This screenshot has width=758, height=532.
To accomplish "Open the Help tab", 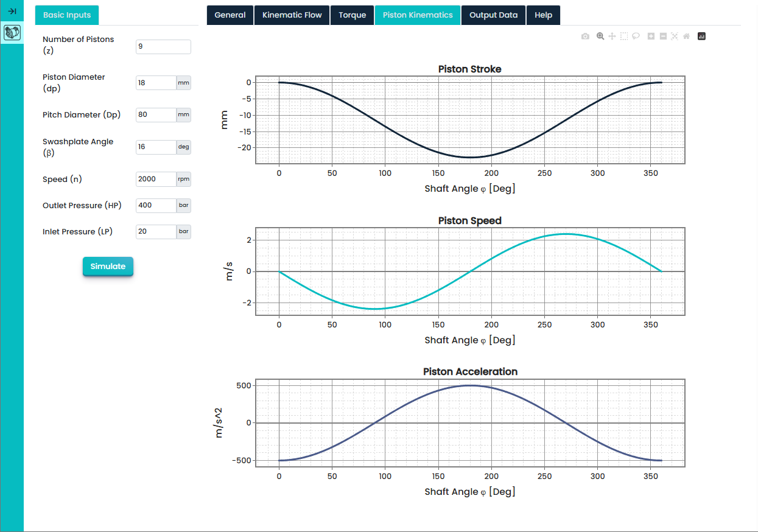I will click(x=543, y=15).
